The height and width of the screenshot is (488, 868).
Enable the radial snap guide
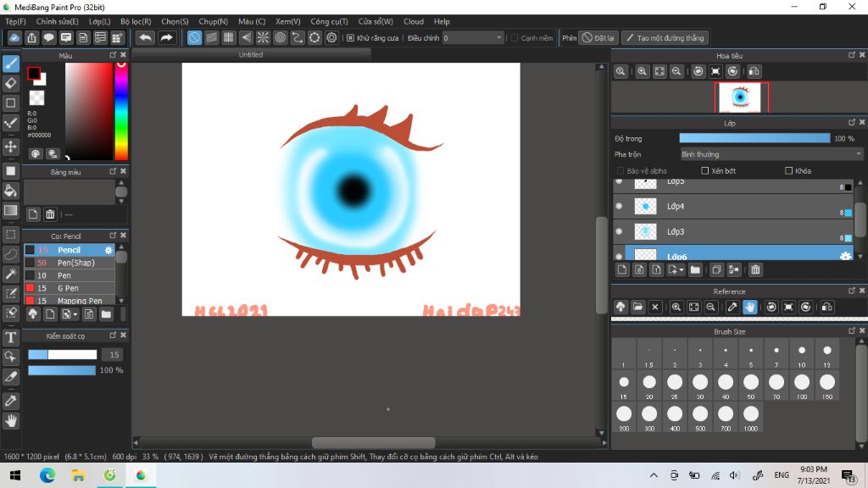click(x=263, y=37)
